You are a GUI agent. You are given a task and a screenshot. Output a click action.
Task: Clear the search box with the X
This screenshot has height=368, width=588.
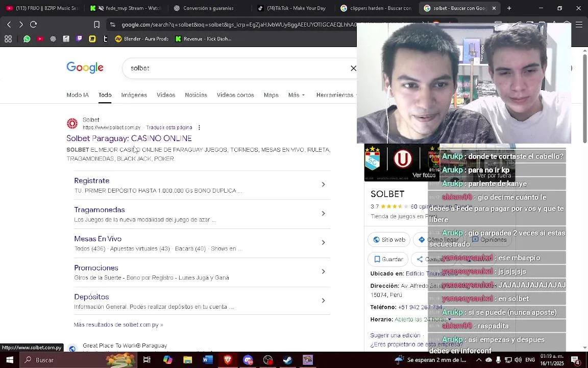coord(353,68)
